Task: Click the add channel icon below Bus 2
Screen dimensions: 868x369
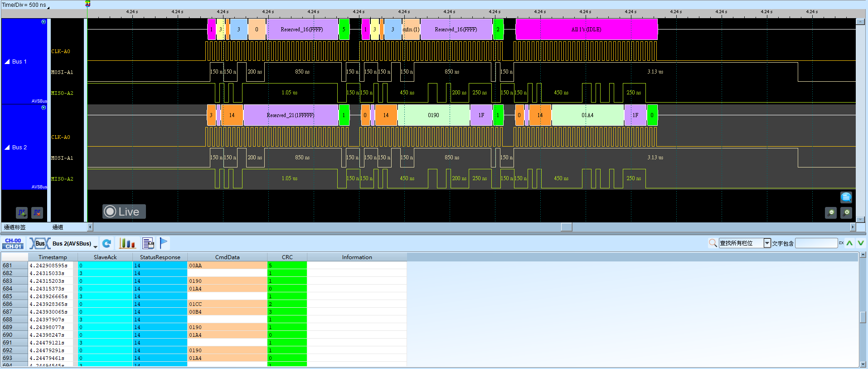Action: [22, 212]
